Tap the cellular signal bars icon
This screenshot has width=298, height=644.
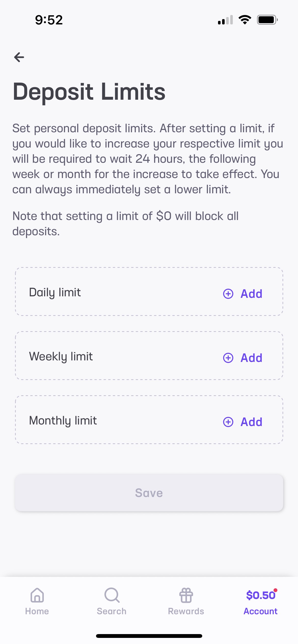(x=225, y=20)
